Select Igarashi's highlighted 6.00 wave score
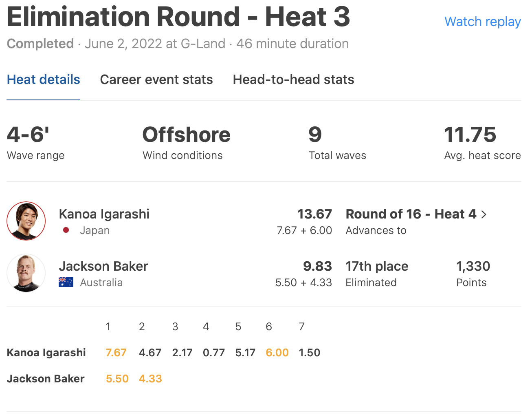This screenshot has width=532, height=415. (x=277, y=353)
